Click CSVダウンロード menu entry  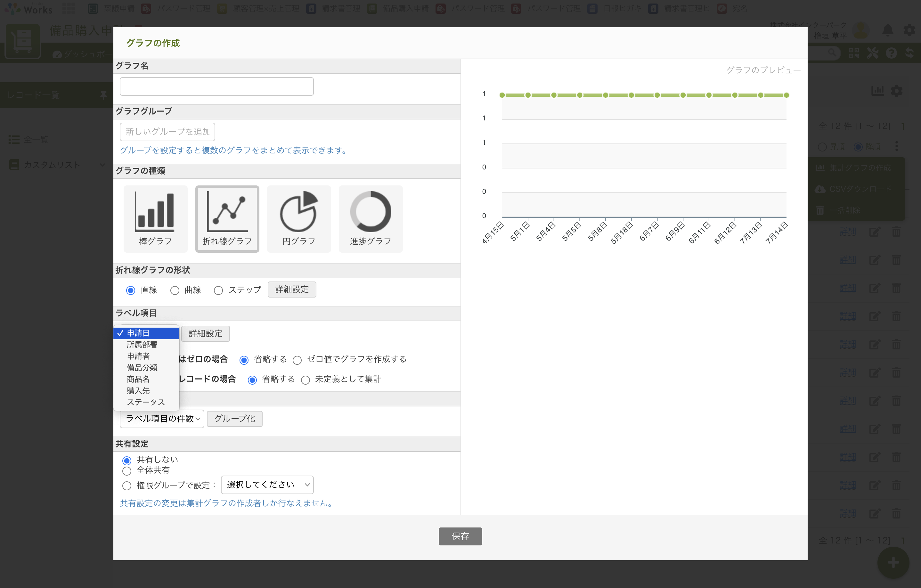click(x=856, y=189)
